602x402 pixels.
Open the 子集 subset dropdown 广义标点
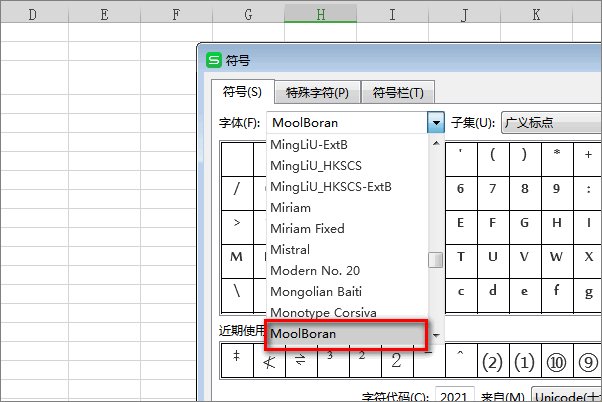[551, 123]
